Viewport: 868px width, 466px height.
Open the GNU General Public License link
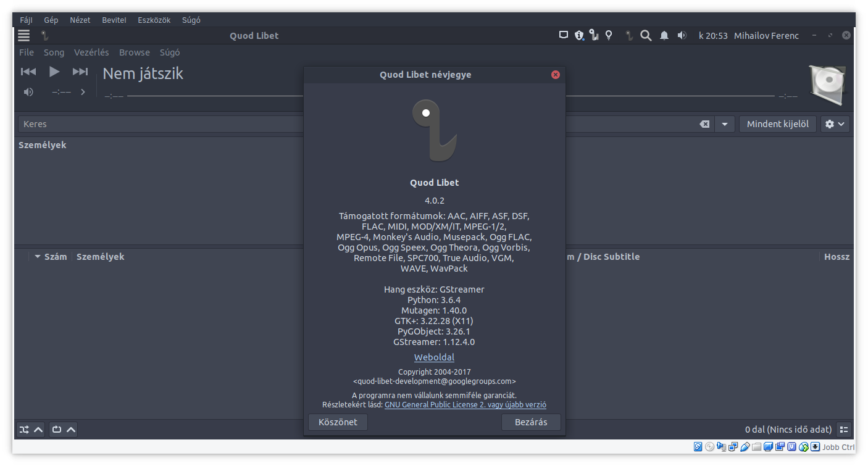(465, 405)
